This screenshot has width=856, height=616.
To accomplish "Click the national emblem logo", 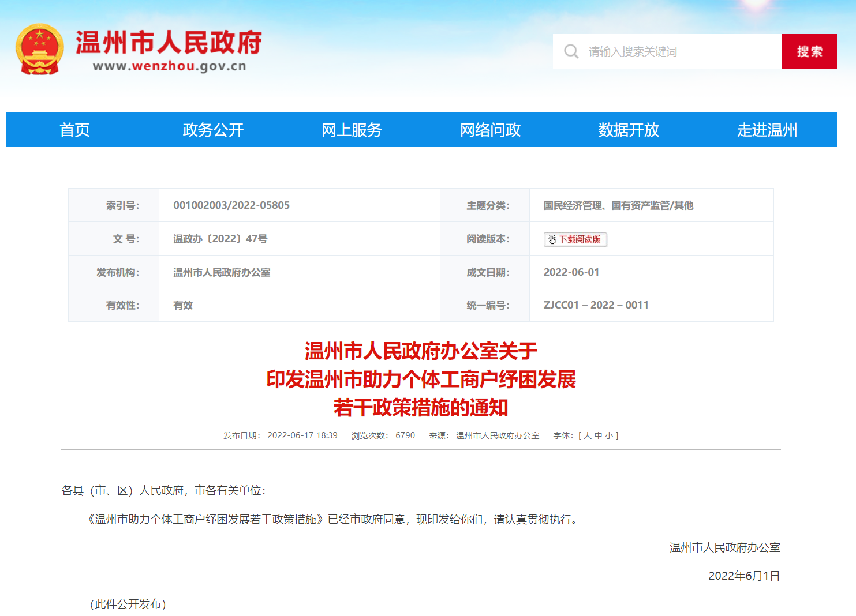I will coord(39,50).
